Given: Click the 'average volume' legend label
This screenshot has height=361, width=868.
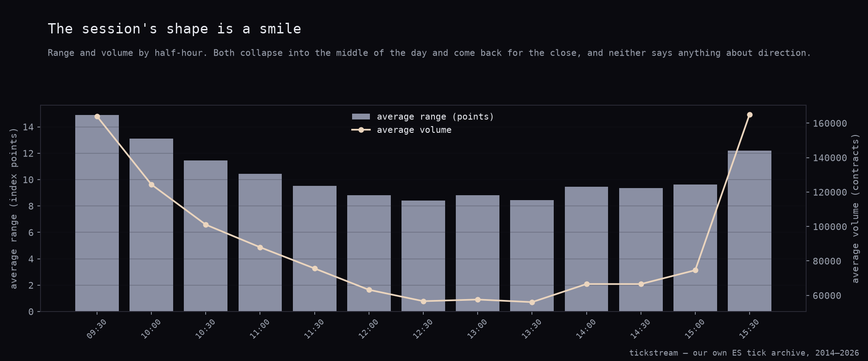Looking at the screenshot, I should (414, 130).
